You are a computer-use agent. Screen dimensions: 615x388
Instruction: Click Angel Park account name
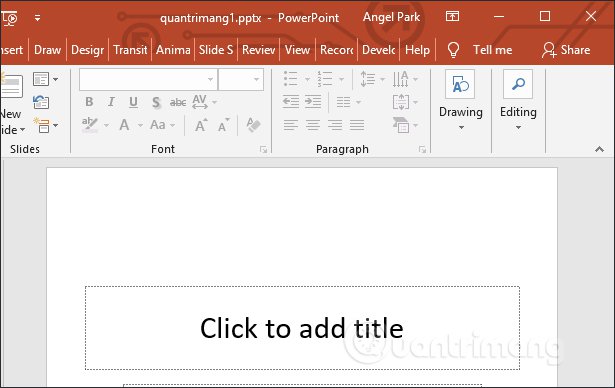coord(391,17)
